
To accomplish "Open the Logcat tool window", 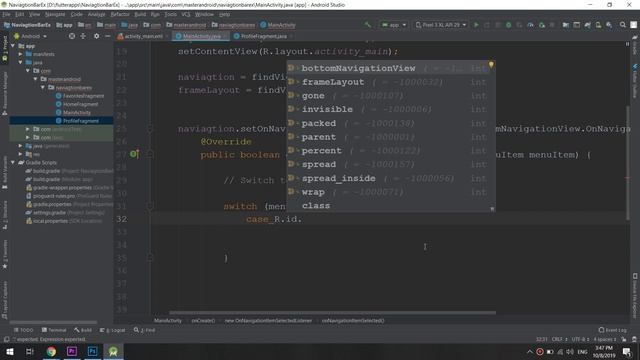I will click(113, 330).
